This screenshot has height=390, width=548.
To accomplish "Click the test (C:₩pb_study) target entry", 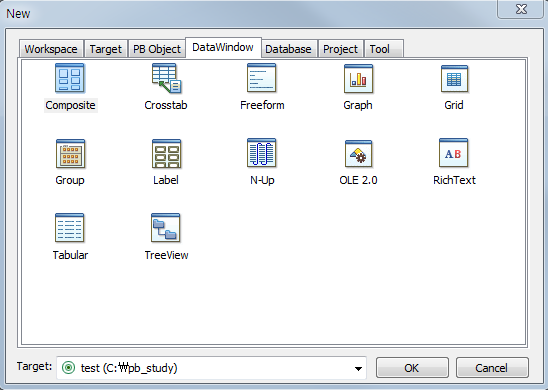I will click(x=129, y=368).
